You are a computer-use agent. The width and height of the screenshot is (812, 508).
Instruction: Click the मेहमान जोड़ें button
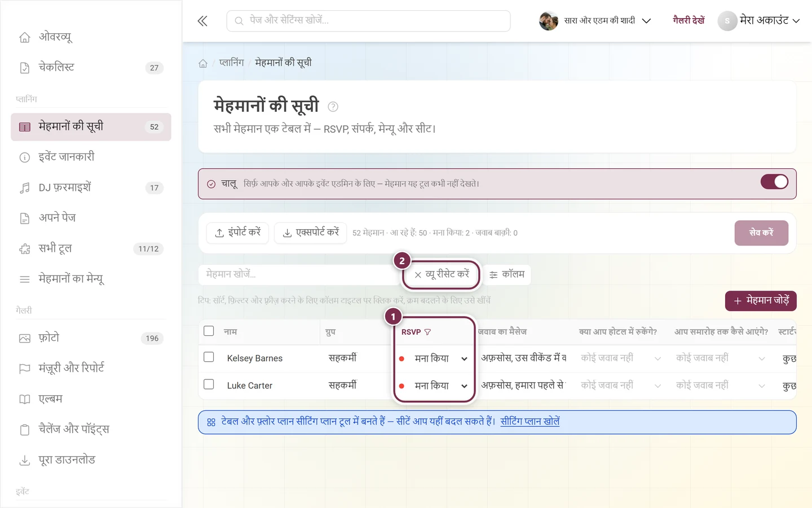761,301
